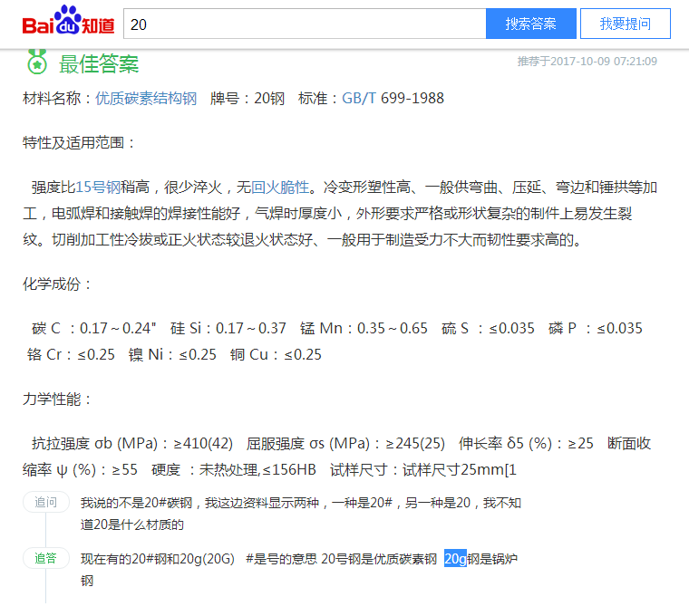Image resolution: width=689 pixels, height=616 pixels.
Task: Click the 屈服强度 σs (MPa)：≥245(25) text
Action: click(345, 444)
